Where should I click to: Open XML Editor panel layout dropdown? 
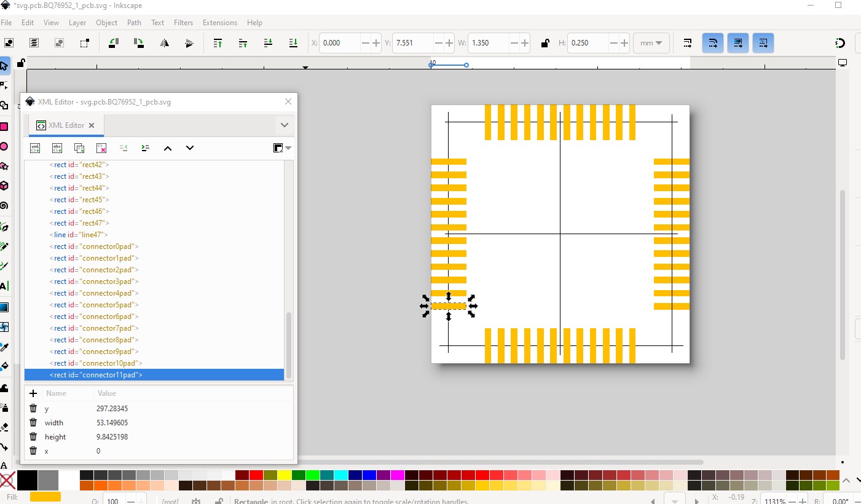pos(282,148)
